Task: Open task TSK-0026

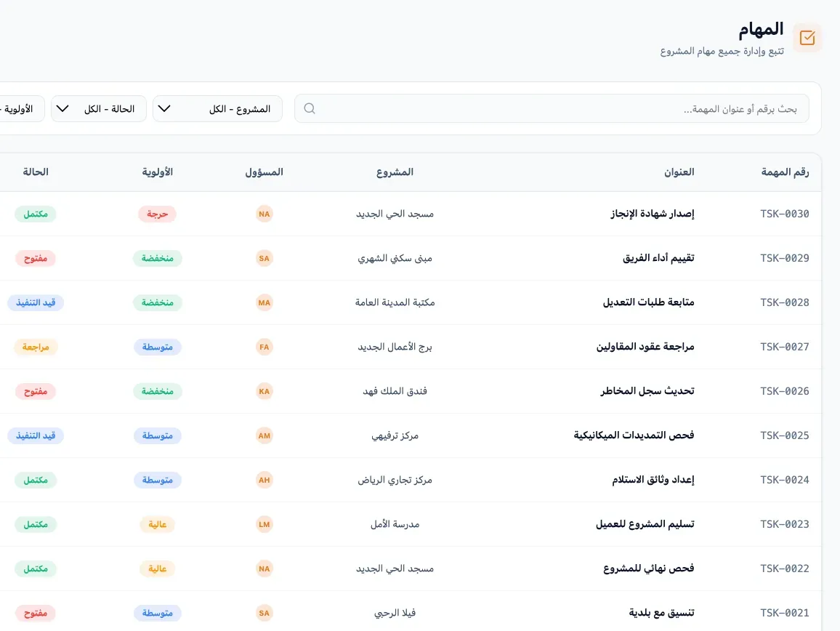Action: tap(785, 391)
